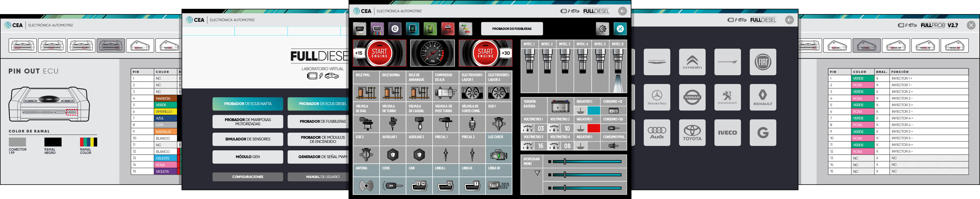This screenshot has height=199, width=980.
Task: Click the cyan Negativo 1 indicator
Action: 593,111
